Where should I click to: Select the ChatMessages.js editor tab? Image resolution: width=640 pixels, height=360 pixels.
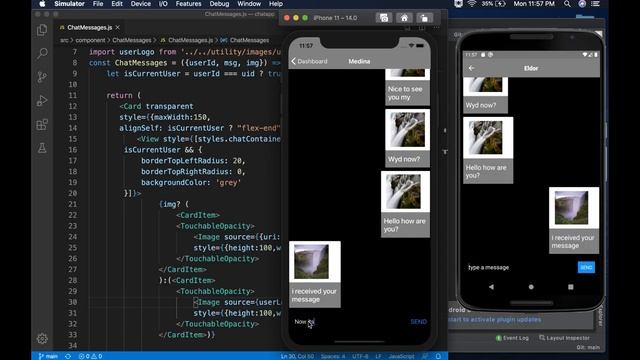89,27
